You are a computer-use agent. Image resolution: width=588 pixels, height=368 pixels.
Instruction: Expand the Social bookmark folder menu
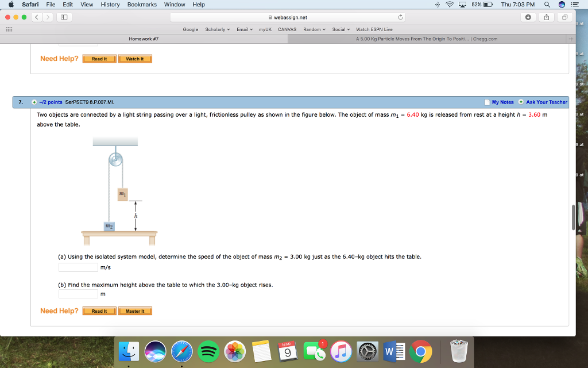[x=341, y=29]
